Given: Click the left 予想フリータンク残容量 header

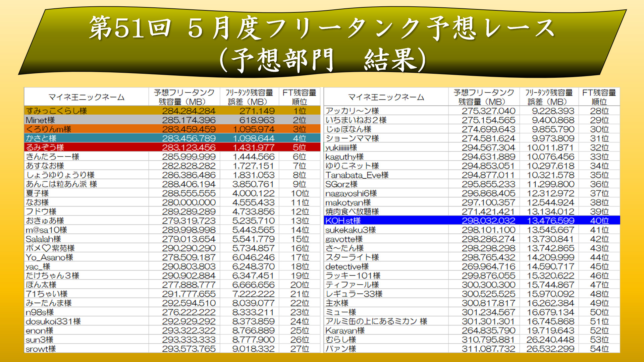Looking at the screenshot, I should (x=184, y=97).
